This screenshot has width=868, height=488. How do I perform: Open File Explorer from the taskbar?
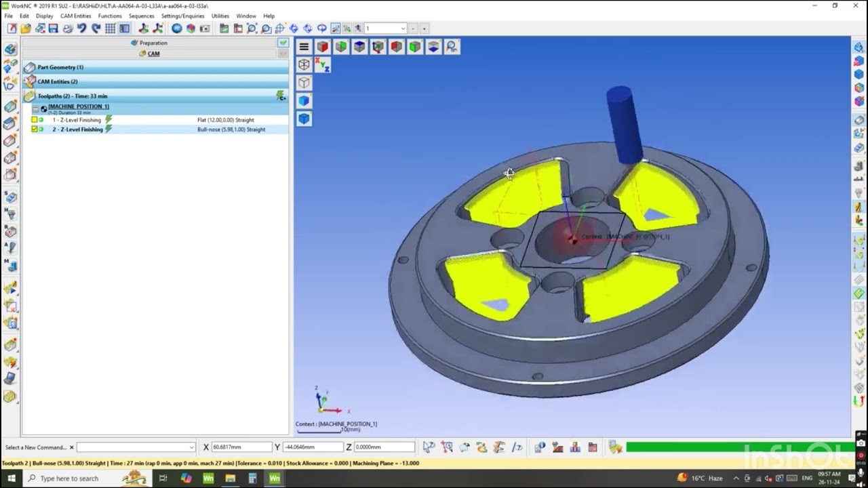pos(230,479)
